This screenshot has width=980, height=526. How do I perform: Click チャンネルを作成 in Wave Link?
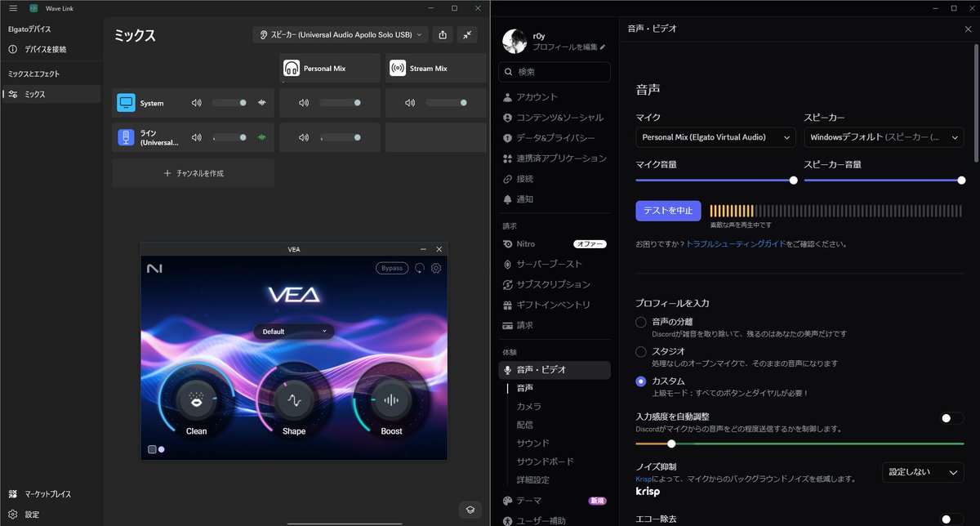click(x=193, y=173)
